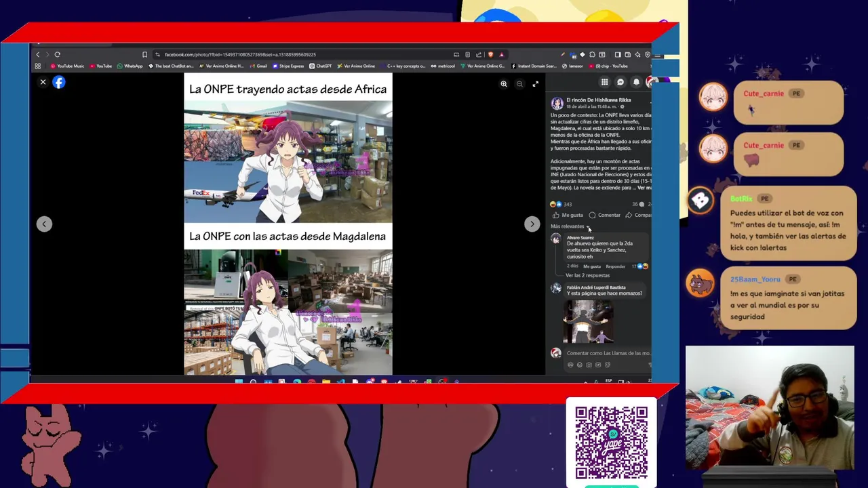Open the post settings gear next to date
This screenshot has width=868, height=488.
pos(623,106)
